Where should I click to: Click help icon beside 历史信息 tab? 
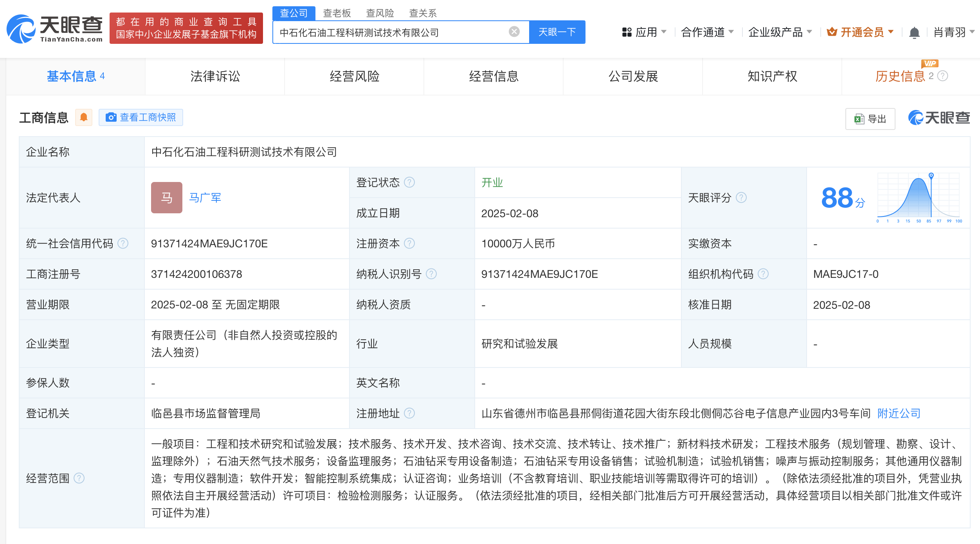tap(943, 76)
